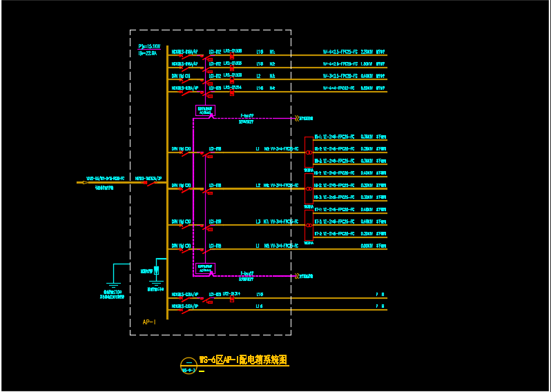Screen dimensions: 551x392
Task: Select the bottom red transformer symbol on N7
Action: [x=309, y=225]
